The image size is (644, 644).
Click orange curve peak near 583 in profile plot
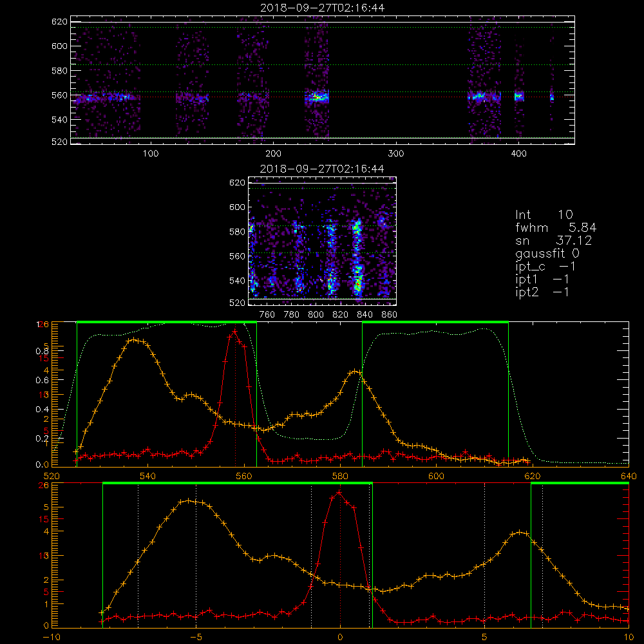354,372
